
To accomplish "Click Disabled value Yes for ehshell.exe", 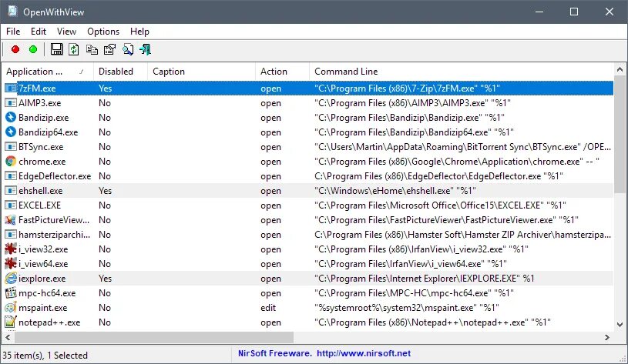I will (106, 190).
